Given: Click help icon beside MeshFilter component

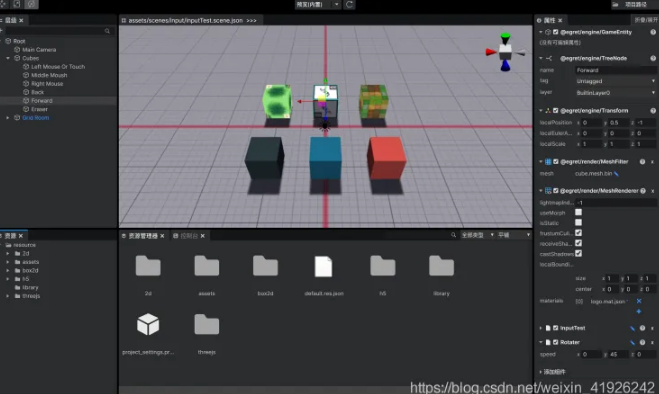Looking at the screenshot, I should click(642, 161).
